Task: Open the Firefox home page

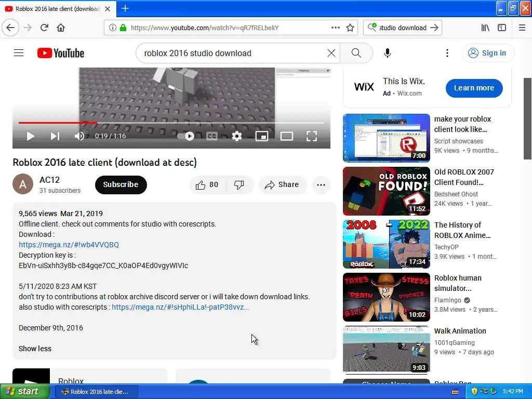Action: (61, 28)
